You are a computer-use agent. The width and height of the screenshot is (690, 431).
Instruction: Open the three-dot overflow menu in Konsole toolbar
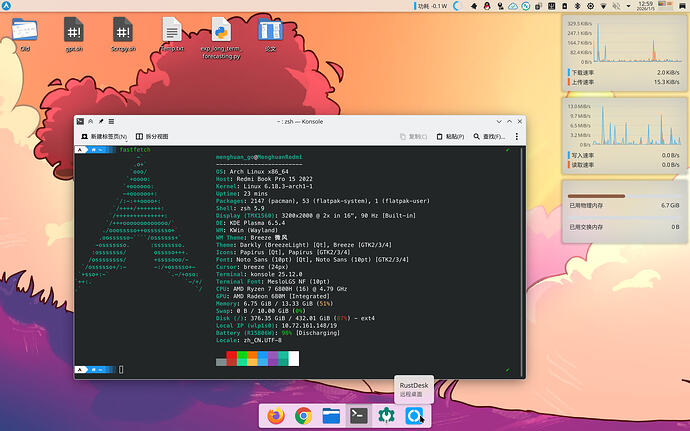coord(517,136)
